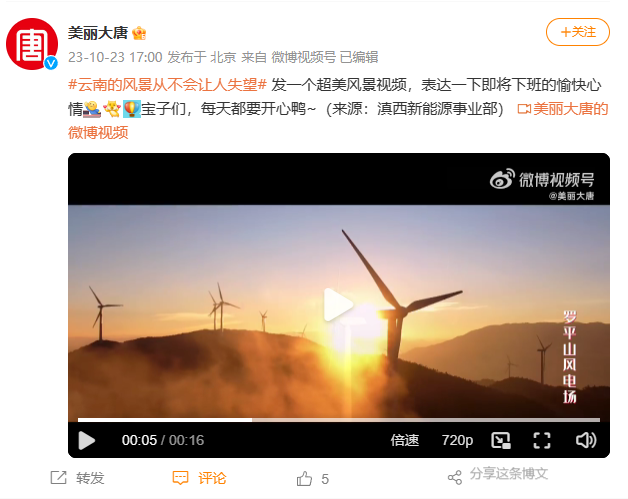Open the 评论 comments section
The width and height of the screenshot is (628, 499).
coord(199,478)
